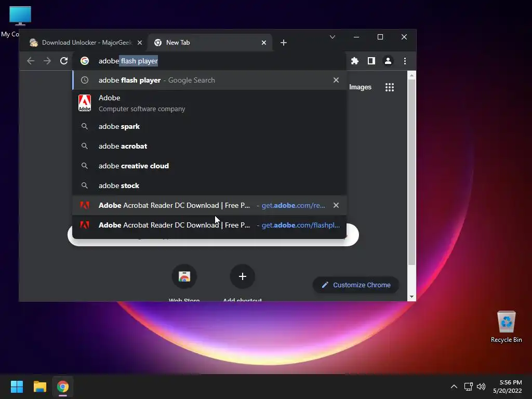Show hidden tray icons chevron
Viewport: 532px width, 399px height.
[454, 387]
